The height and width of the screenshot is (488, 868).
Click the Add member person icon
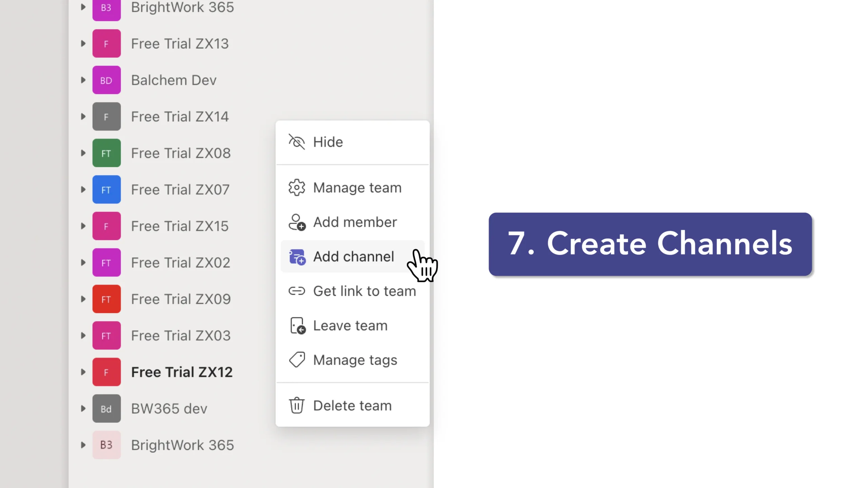tap(297, 222)
